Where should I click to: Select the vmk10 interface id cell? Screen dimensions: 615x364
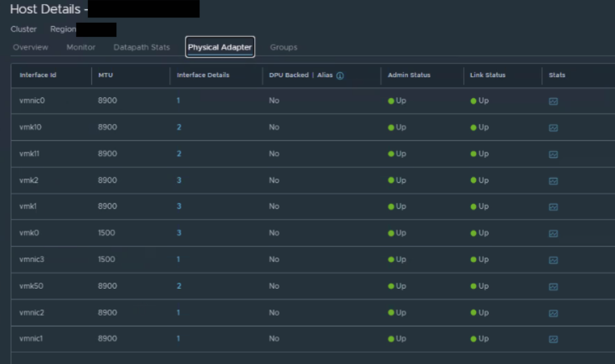(x=30, y=128)
